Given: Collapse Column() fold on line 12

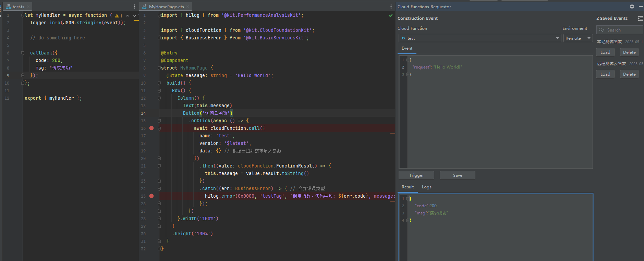Looking at the screenshot, I should coord(159,98).
